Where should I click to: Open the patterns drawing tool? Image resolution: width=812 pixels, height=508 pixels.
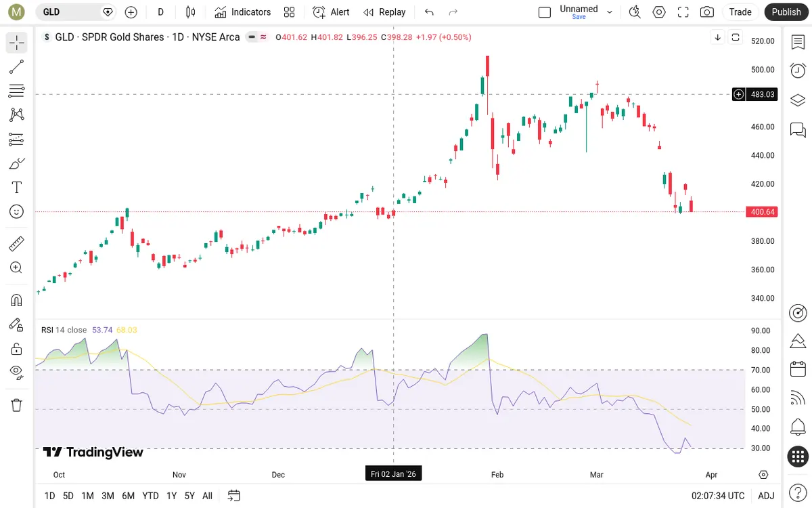pos(17,115)
